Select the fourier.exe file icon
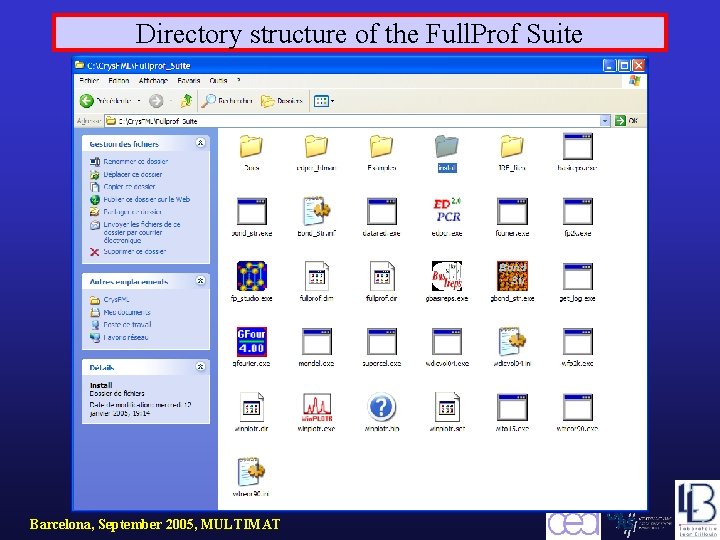The width and height of the screenshot is (720, 540). [x=512, y=211]
